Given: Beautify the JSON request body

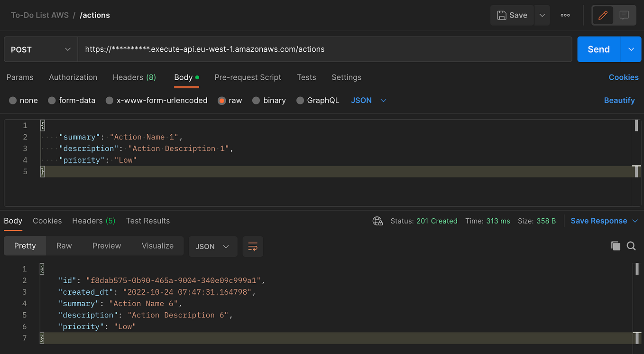Looking at the screenshot, I should 619,100.
